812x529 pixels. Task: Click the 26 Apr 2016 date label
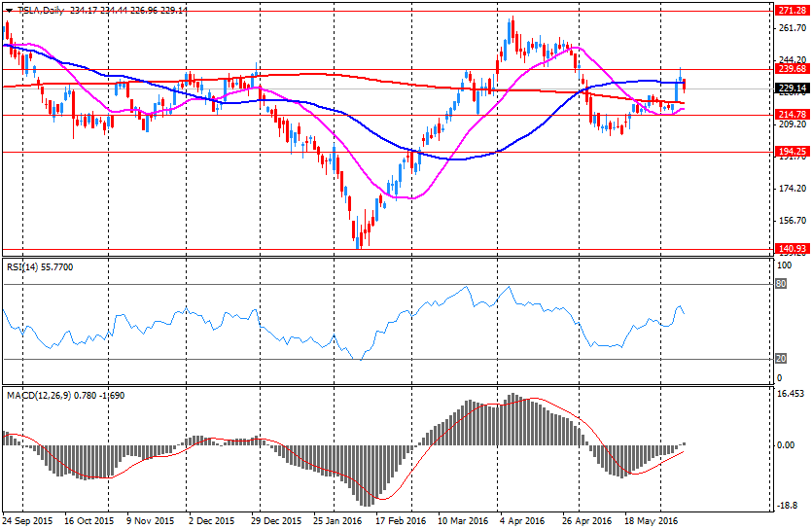(x=587, y=520)
